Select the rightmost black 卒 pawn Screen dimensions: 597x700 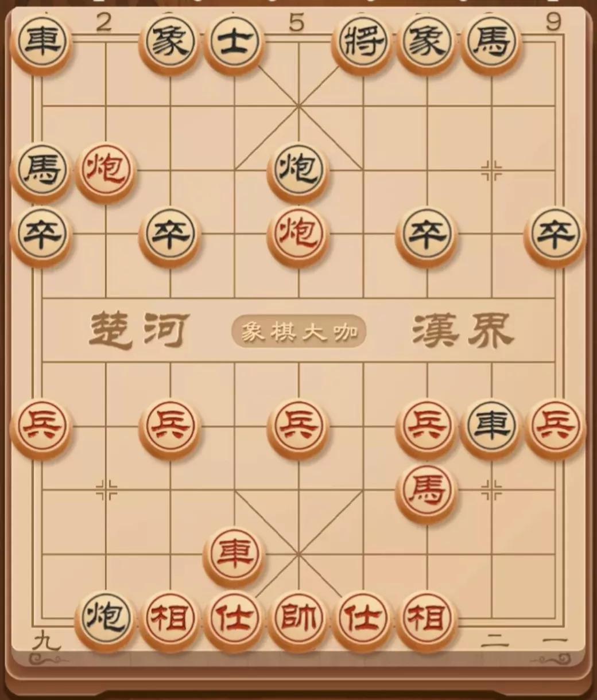click(x=555, y=234)
